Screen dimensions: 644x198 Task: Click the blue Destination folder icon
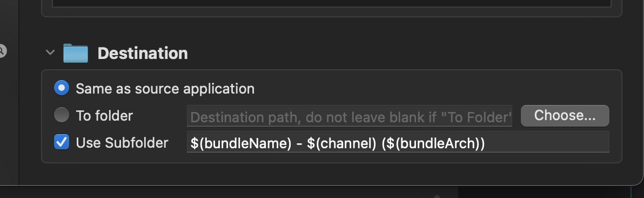click(x=76, y=53)
